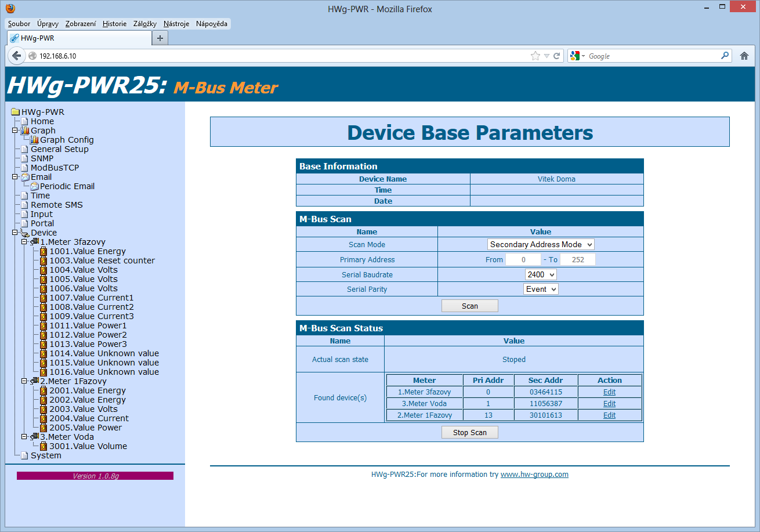Image resolution: width=760 pixels, height=532 pixels.
Task: Open System in the tree
Action: tap(46, 455)
